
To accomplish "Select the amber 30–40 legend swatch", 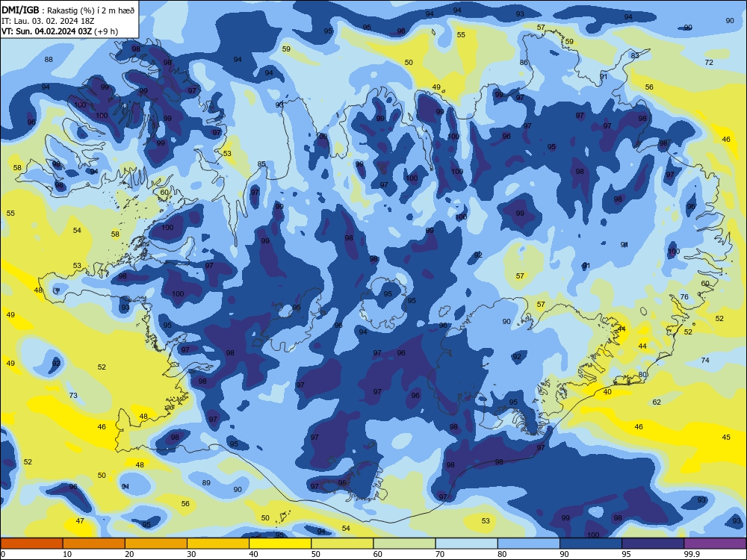I will pos(218,544).
